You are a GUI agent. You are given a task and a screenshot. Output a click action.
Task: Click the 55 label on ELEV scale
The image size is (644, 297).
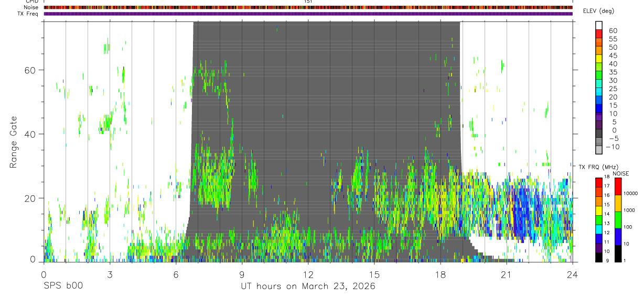613,39
